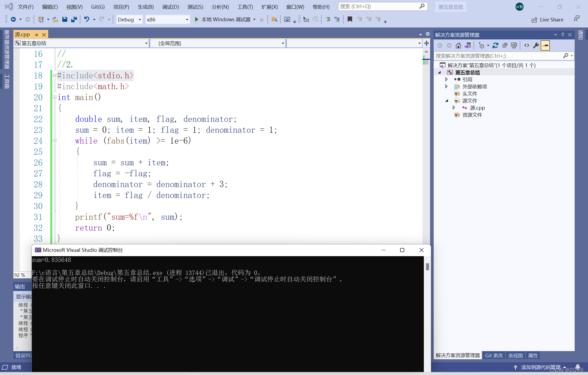Click the New Project toolbar icon
The height and width of the screenshot is (375, 588).
click(41, 19)
